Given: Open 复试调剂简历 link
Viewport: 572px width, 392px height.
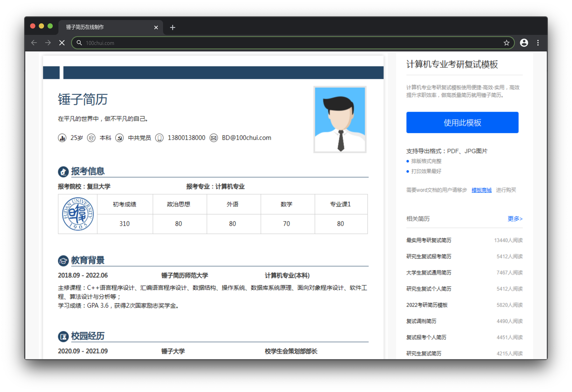Looking at the screenshot, I should [x=421, y=321].
